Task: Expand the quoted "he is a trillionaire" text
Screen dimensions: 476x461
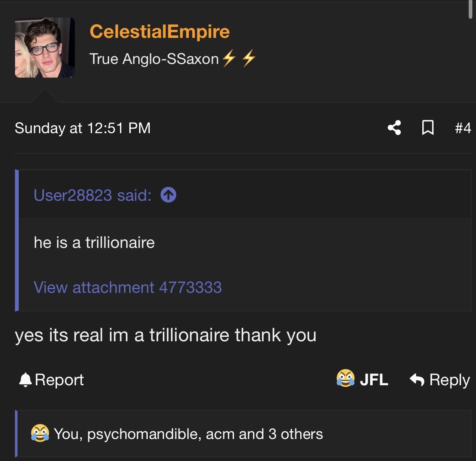Action: click(x=94, y=243)
